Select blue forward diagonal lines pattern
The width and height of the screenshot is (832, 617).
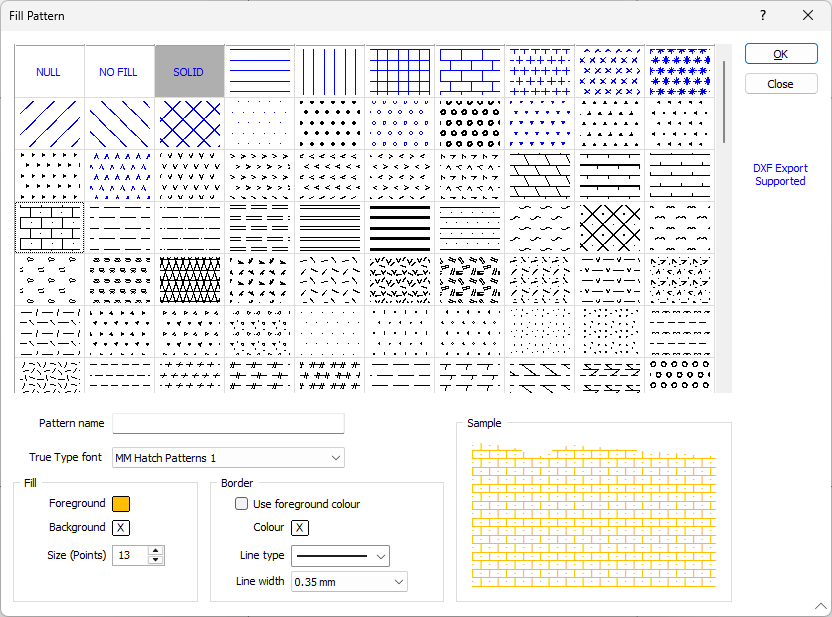tap(49, 124)
